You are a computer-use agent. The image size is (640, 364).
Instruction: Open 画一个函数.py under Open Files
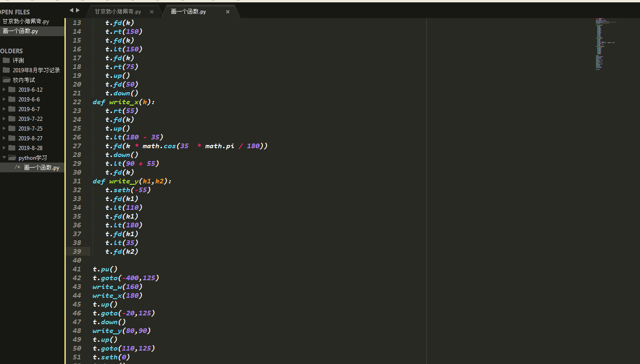20,31
